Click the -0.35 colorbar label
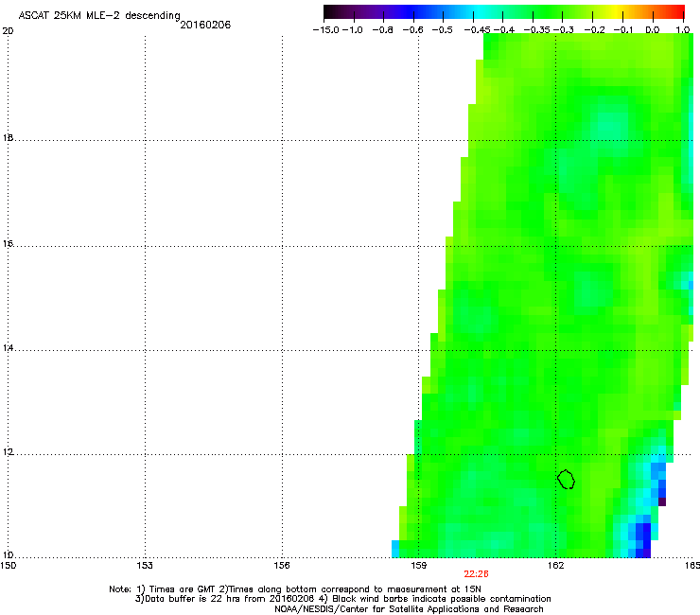 [x=536, y=30]
